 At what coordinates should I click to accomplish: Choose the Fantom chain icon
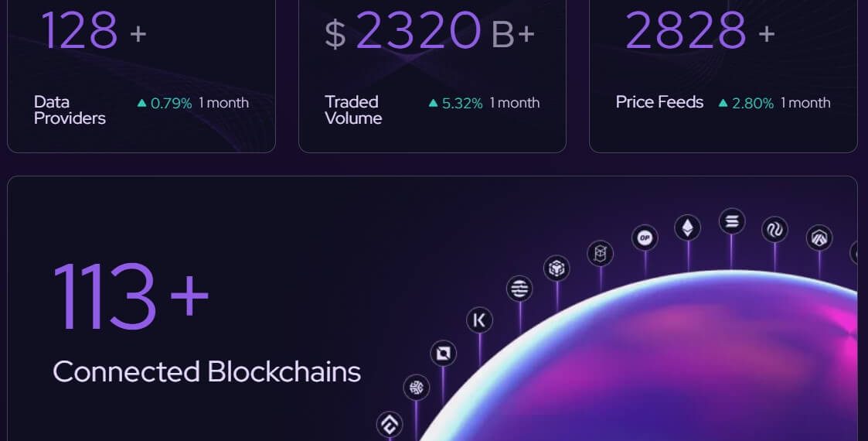coord(600,252)
